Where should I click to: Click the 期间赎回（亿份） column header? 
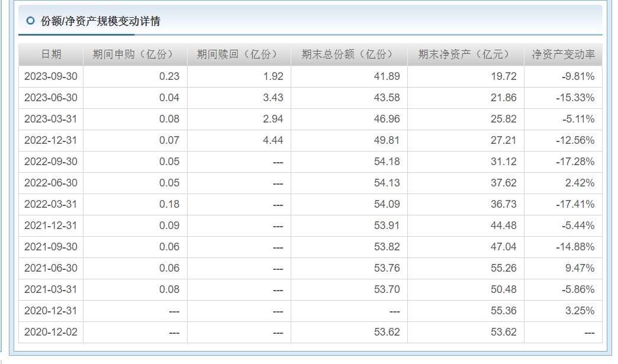(239, 54)
